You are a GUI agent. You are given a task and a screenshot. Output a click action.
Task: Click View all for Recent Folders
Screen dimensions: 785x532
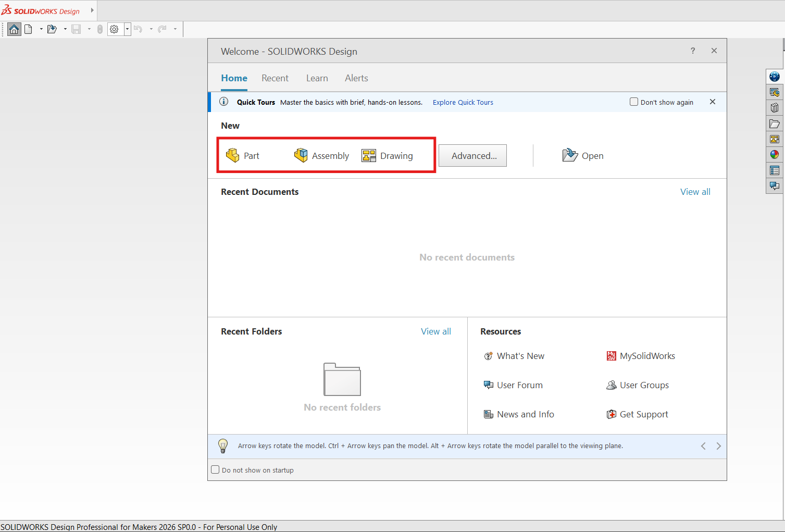click(436, 331)
